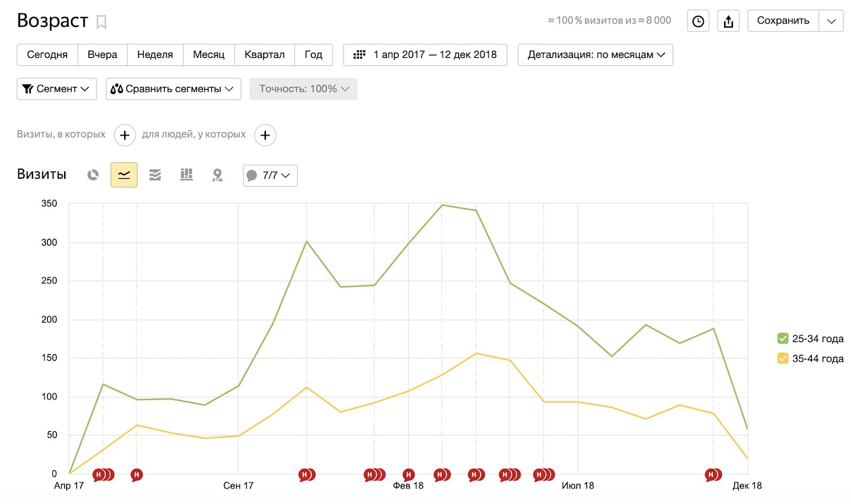Expand the Детализация: по месяцам dropdown
Image resolution: width=851 pixels, height=504 pixels.
pyautogui.click(x=595, y=55)
